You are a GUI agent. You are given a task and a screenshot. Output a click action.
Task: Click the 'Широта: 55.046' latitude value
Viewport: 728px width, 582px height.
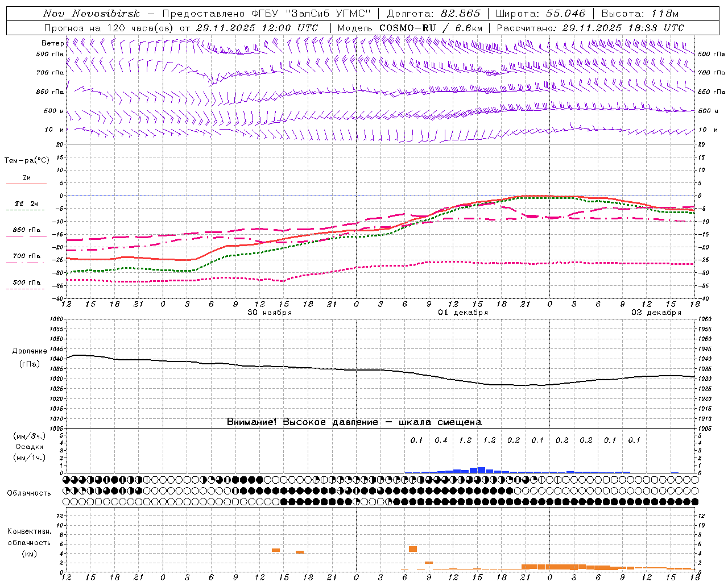coord(540,14)
